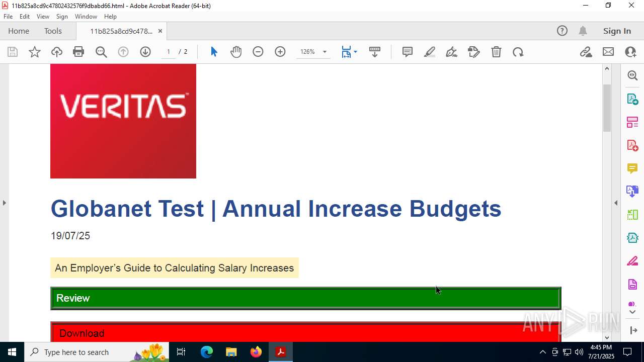Hide the right pane using side arrow
The width and height of the screenshot is (644, 362).
pyautogui.click(x=616, y=203)
